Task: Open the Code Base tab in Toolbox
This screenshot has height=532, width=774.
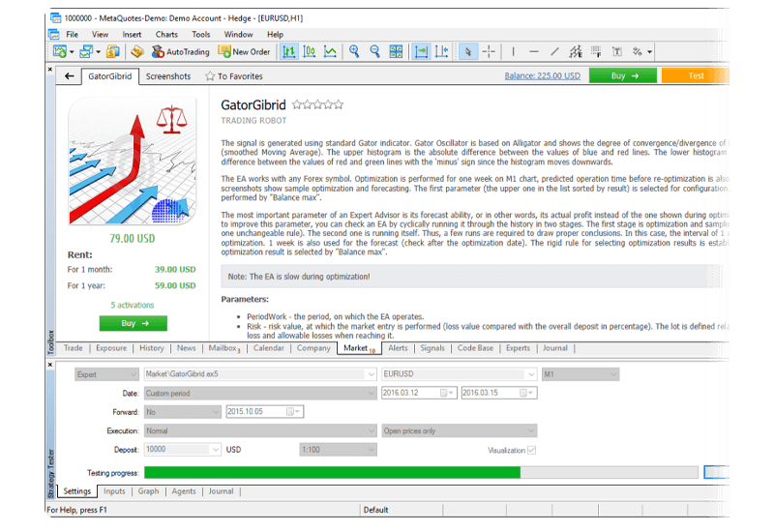Action: tap(475, 348)
